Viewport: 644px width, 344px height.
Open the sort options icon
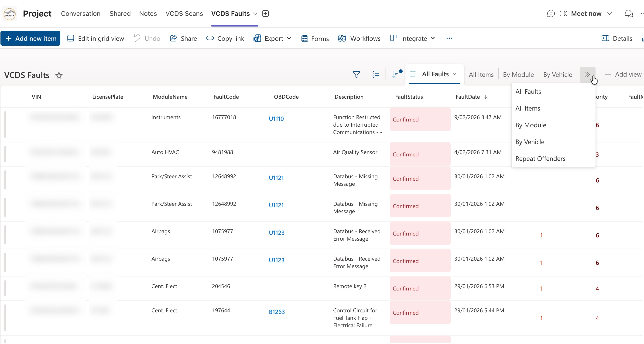[x=396, y=74]
